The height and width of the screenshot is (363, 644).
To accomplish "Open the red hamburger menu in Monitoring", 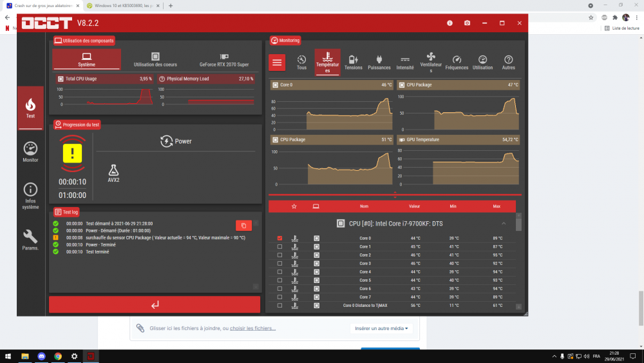I will tap(278, 63).
